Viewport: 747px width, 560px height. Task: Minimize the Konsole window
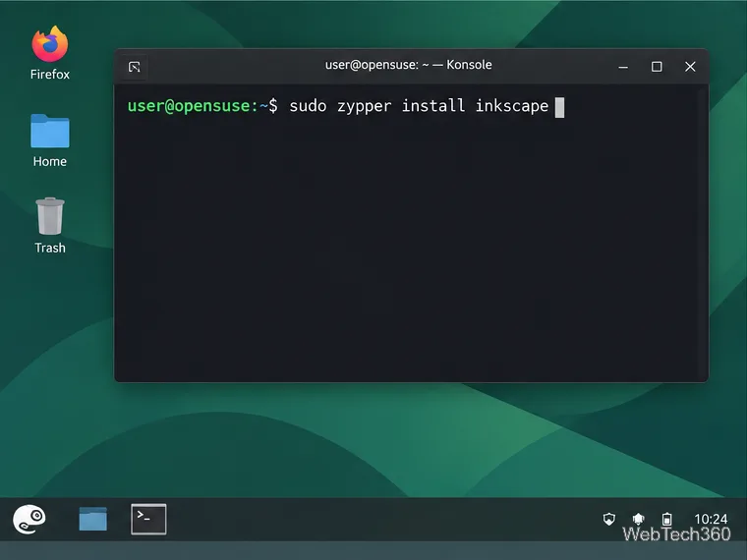click(623, 67)
